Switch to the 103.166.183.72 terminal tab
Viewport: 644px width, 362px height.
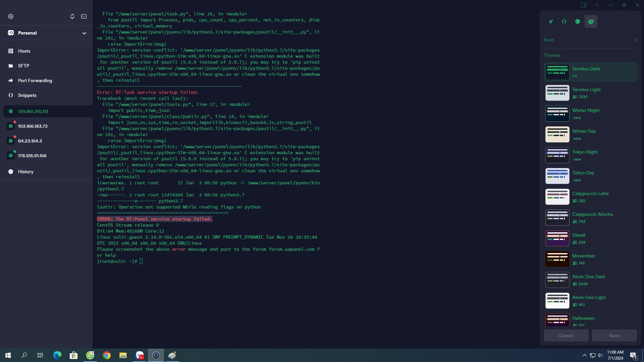[x=33, y=126]
